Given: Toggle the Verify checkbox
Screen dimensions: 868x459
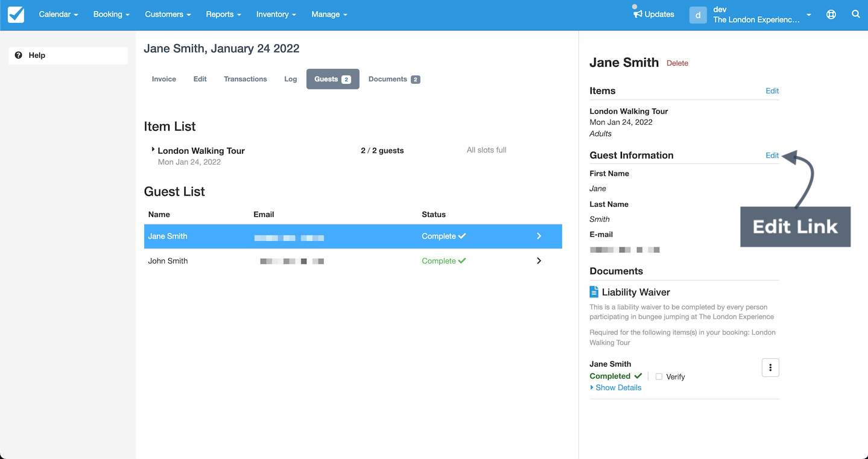Looking at the screenshot, I should click(659, 377).
